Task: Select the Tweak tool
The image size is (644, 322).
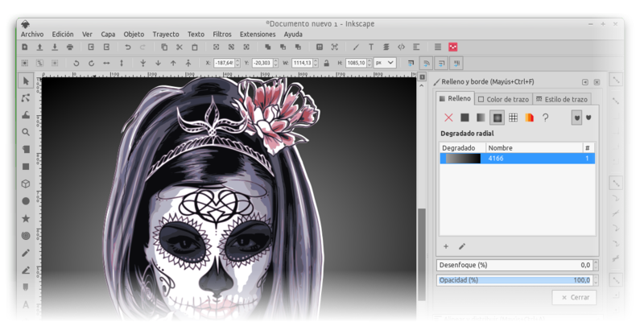Action: tap(26, 115)
